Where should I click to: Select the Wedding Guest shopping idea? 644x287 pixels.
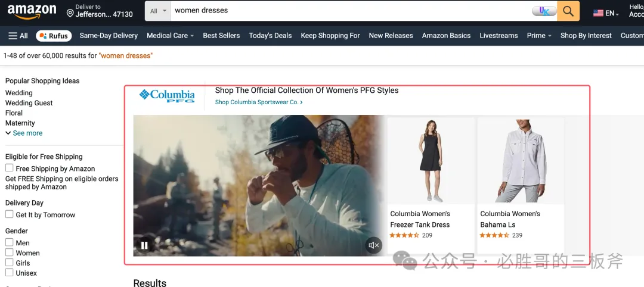29,103
